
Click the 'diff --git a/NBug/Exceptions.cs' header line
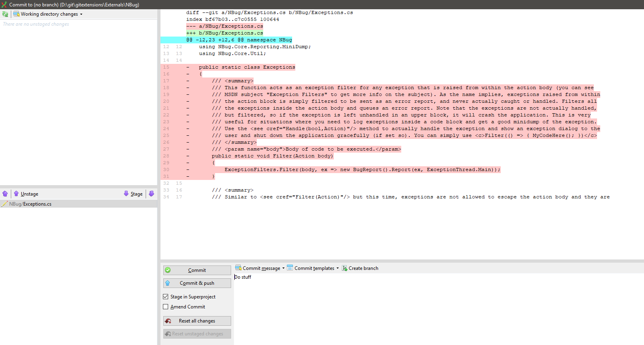pyautogui.click(x=270, y=12)
